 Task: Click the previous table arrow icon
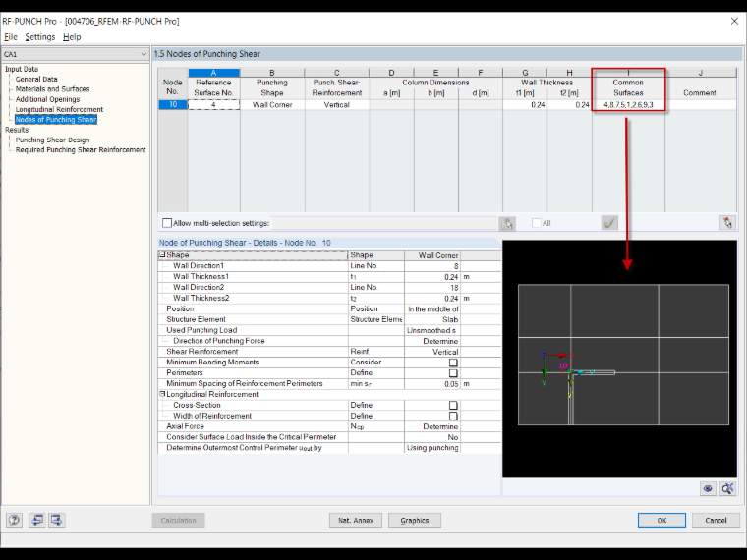coord(36,520)
